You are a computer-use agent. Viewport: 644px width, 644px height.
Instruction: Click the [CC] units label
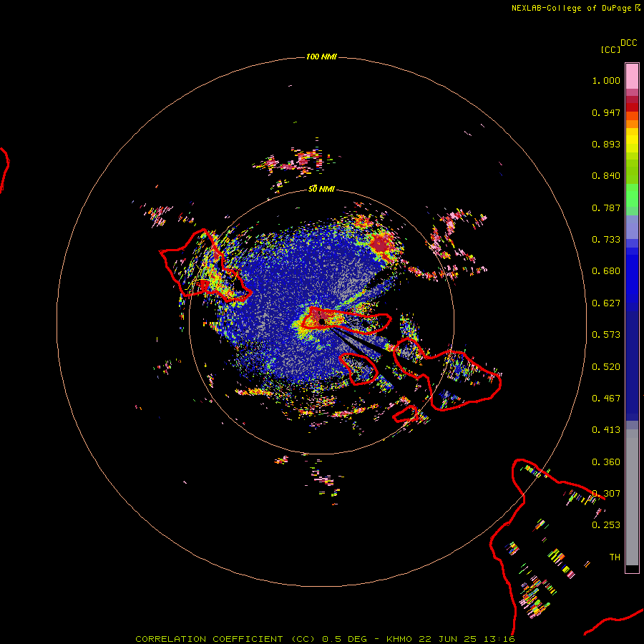coord(610,49)
